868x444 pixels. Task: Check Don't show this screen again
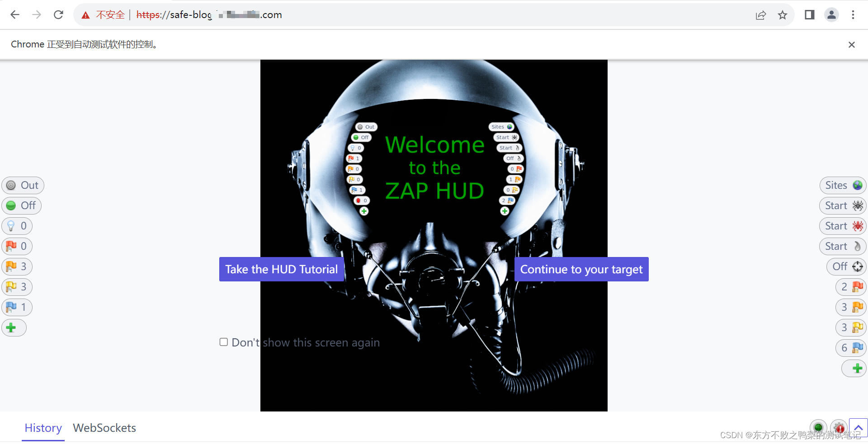(x=224, y=342)
